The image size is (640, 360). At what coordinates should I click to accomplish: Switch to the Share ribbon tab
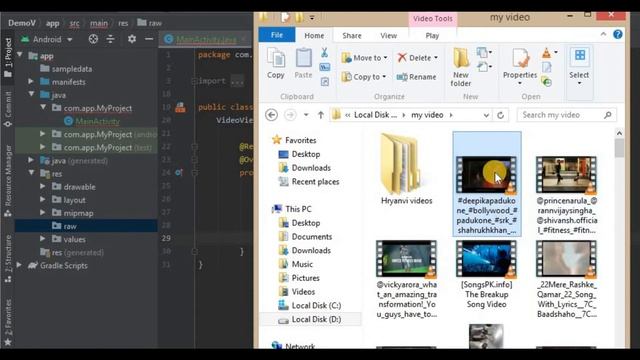[x=352, y=36]
